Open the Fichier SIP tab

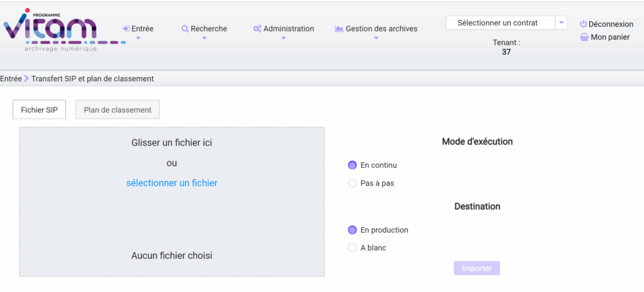pos(39,110)
